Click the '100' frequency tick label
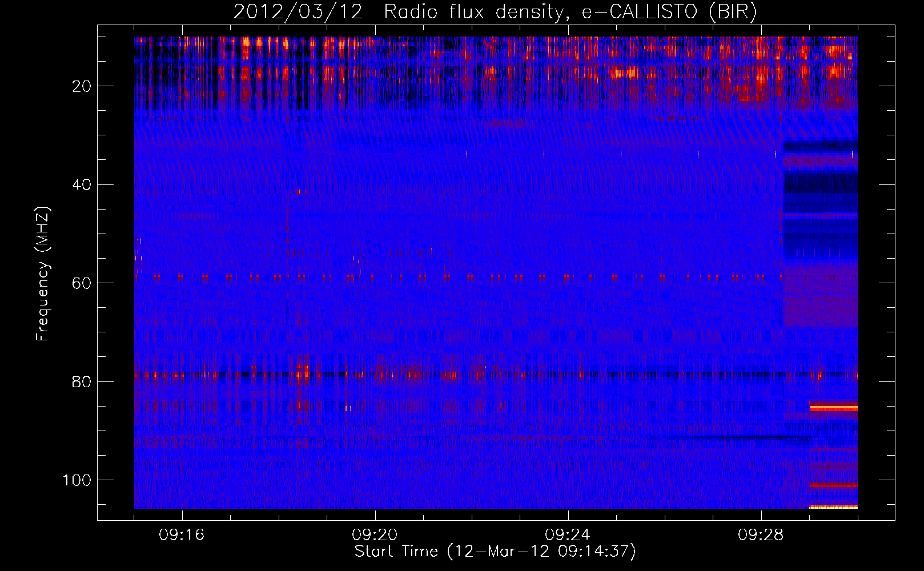The height and width of the screenshot is (571, 924). (77, 480)
